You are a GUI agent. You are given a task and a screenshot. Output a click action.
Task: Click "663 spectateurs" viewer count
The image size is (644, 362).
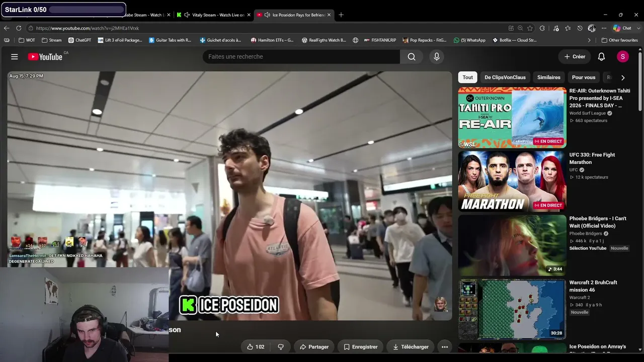pos(591,121)
